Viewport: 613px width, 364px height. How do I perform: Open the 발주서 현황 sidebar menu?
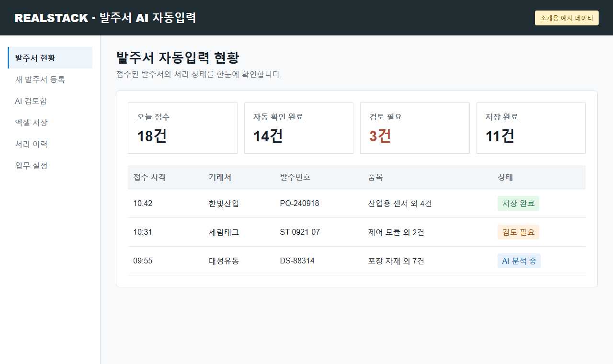(x=50, y=58)
